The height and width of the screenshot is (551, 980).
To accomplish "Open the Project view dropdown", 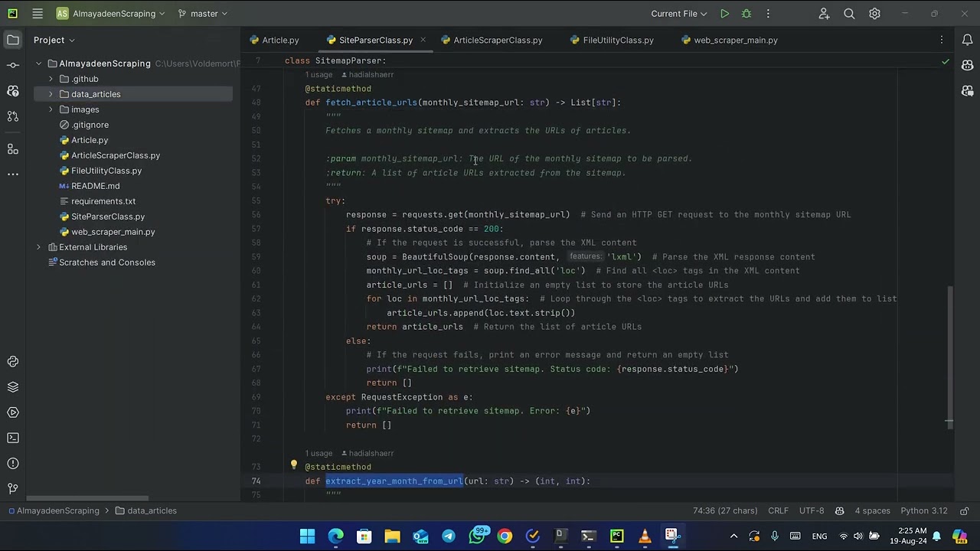I will tap(54, 40).
